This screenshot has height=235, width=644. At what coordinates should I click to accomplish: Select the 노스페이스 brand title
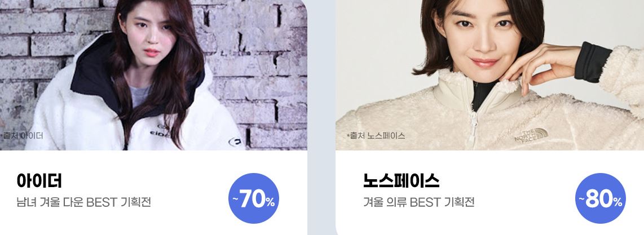[x=401, y=181]
